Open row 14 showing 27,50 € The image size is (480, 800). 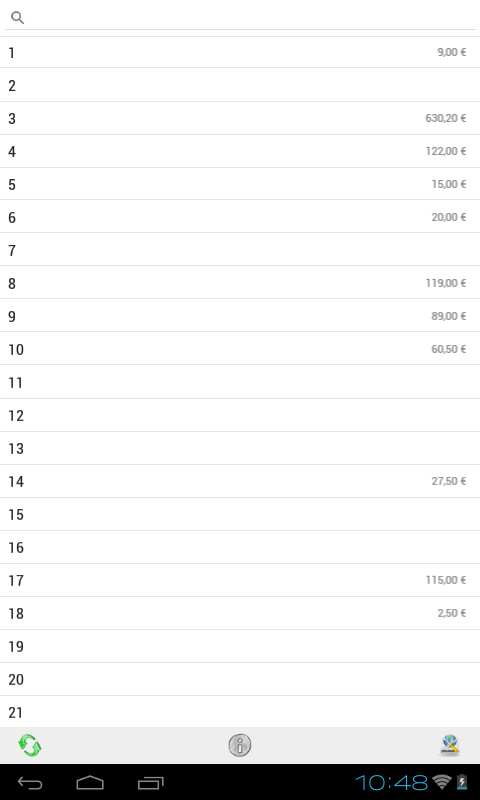240,481
